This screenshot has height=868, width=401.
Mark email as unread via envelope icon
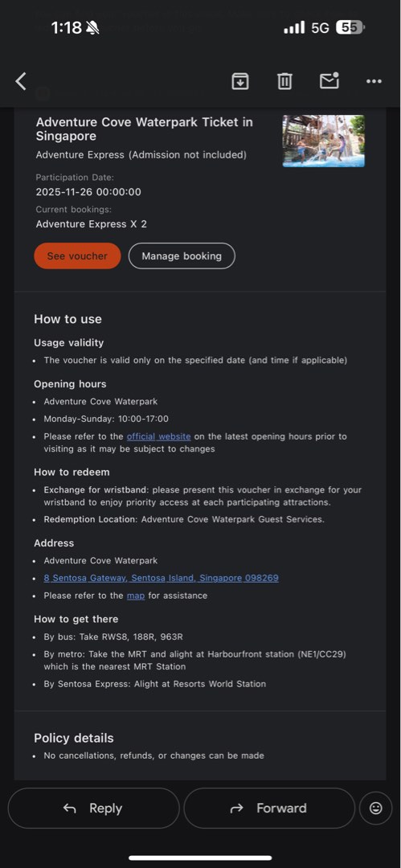click(x=329, y=81)
